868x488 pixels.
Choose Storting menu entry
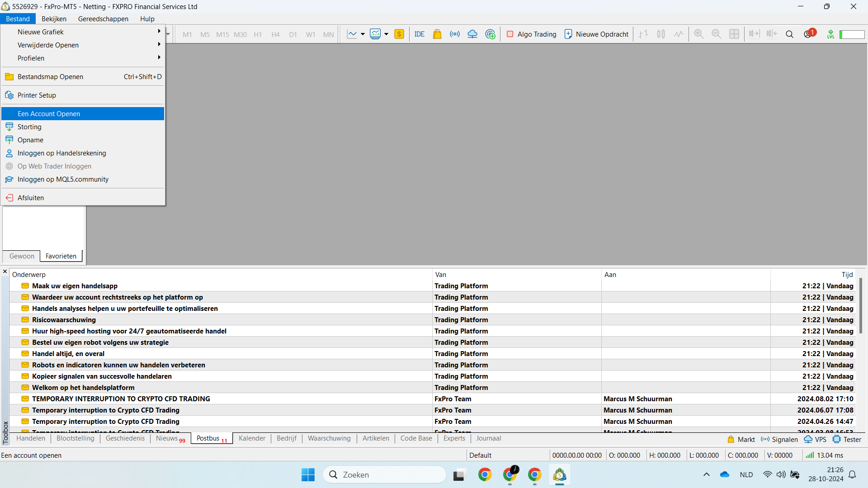(83, 127)
